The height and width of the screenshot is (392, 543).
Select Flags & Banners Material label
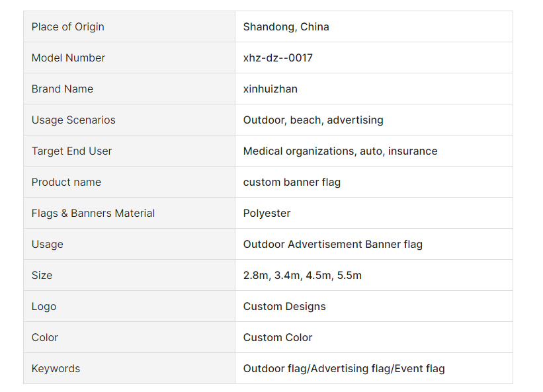[x=93, y=213]
